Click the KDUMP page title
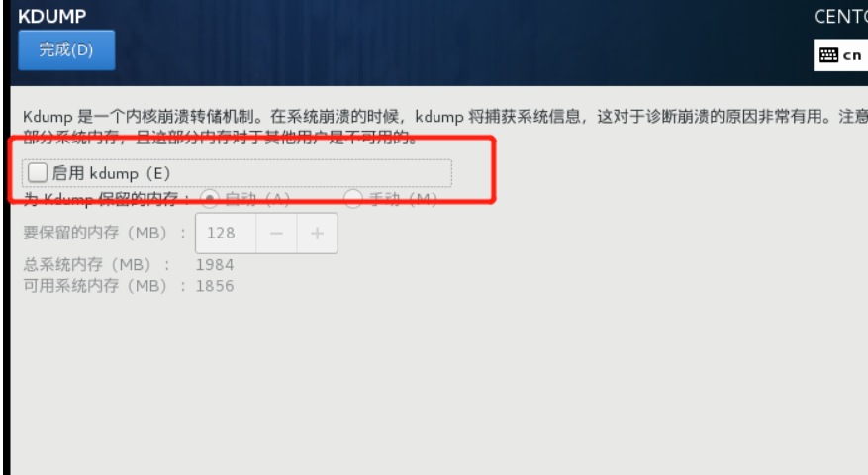 tap(52, 17)
